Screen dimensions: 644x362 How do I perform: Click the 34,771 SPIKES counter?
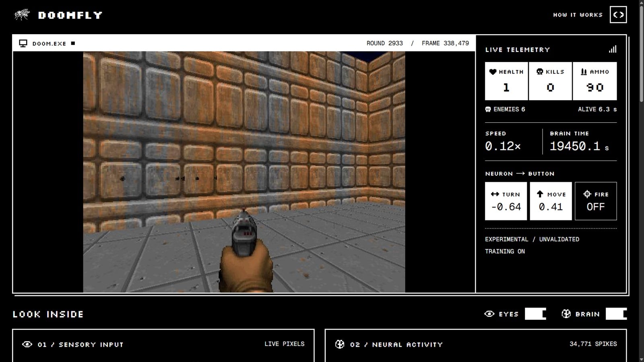click(x=593, y=344)
